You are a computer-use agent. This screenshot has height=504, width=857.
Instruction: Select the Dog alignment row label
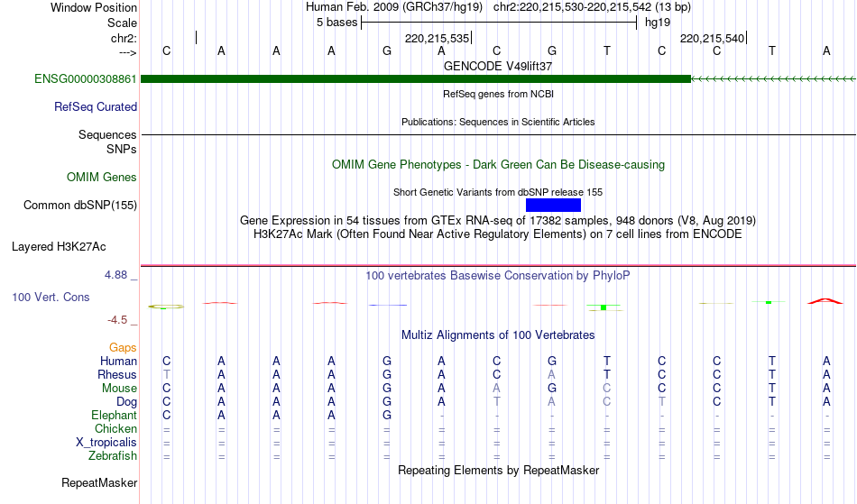[x=127, y=402]
